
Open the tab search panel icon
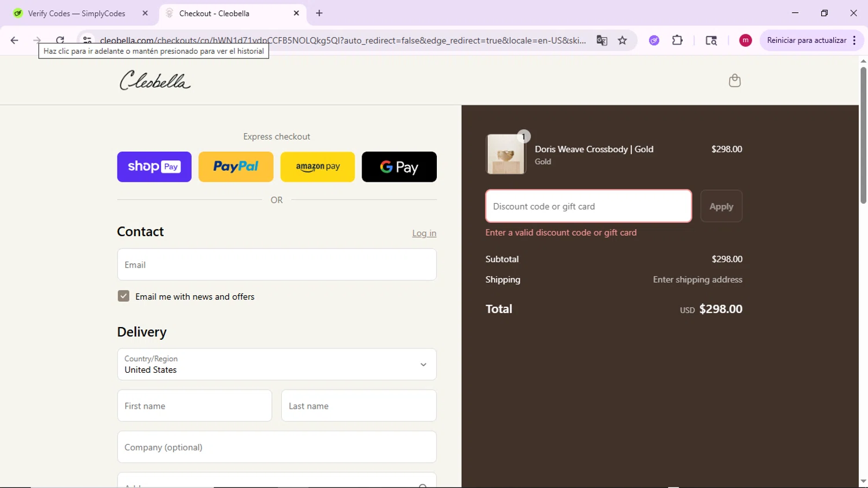pos(711,40)
